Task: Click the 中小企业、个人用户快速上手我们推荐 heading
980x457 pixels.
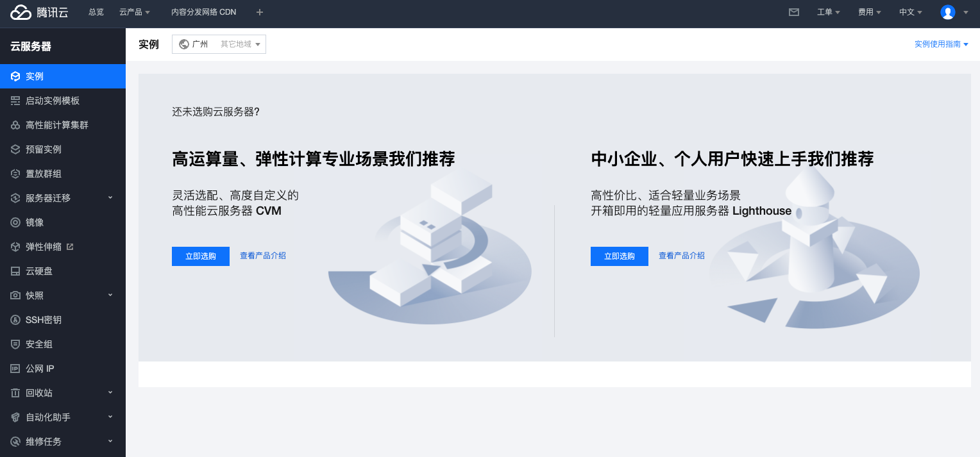Action: [732, 159]
